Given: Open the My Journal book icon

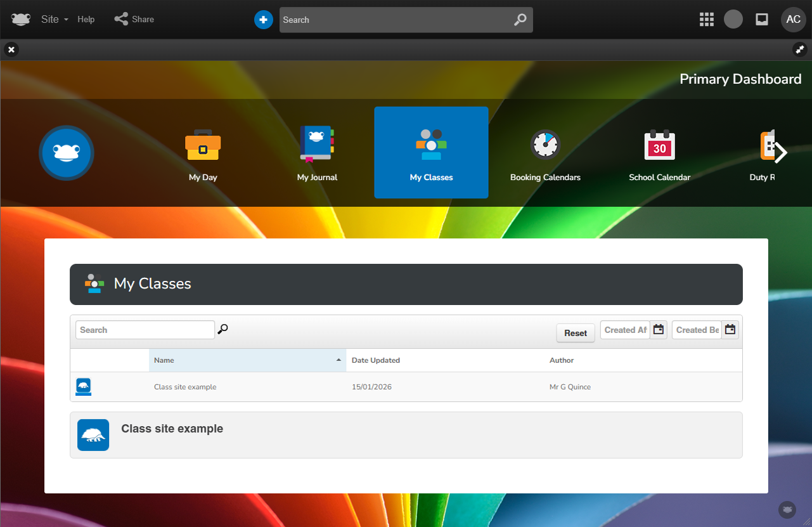Looking at the screenshot, I should coord(317,144).
